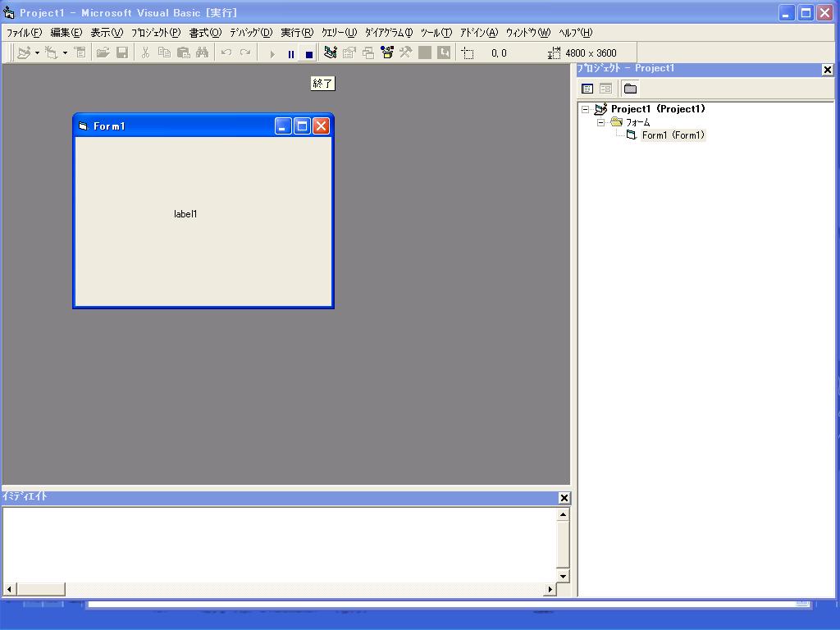Click the Immediate window scroll-down arrow
Screen dimensions: 840x630
[x=563, y=577]
